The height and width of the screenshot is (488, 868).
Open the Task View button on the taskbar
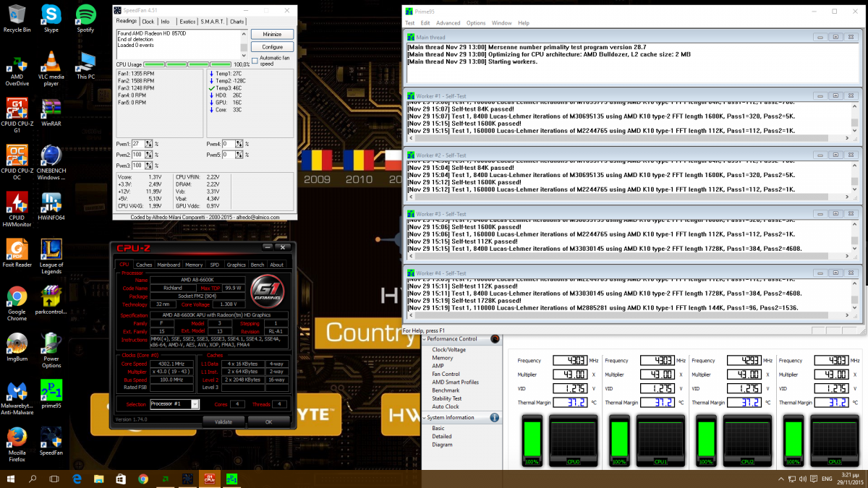[x=54, y=479]
